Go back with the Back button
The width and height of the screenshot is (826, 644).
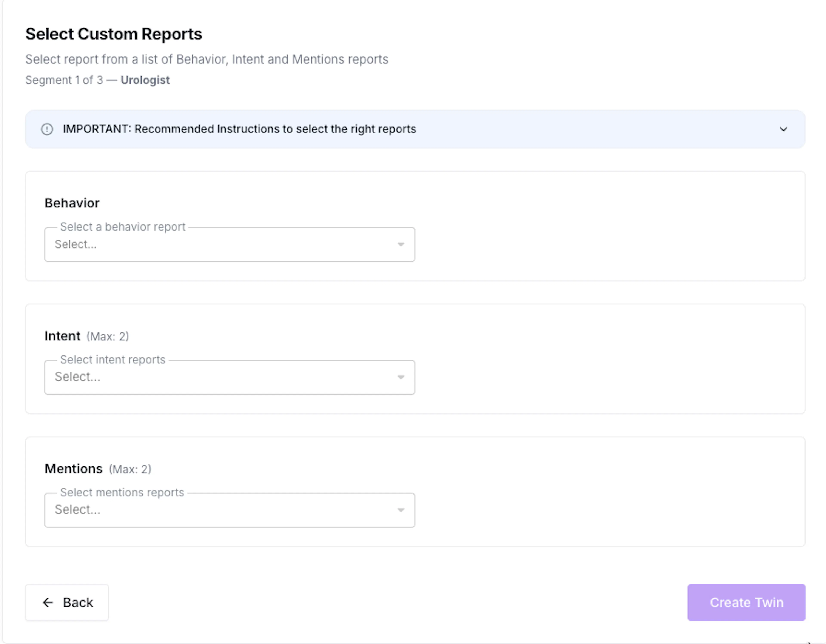tap(67, 603)
